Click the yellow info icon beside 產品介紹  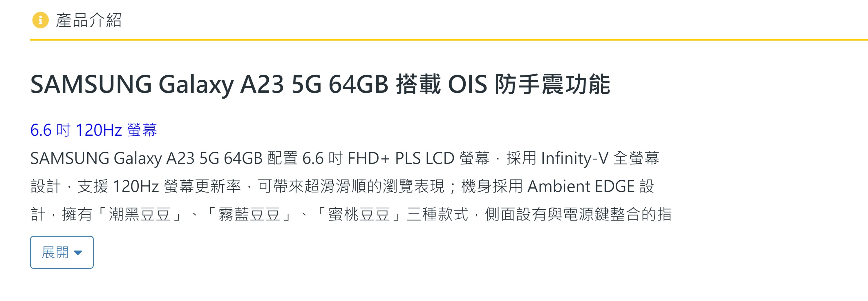pos(40,20)
